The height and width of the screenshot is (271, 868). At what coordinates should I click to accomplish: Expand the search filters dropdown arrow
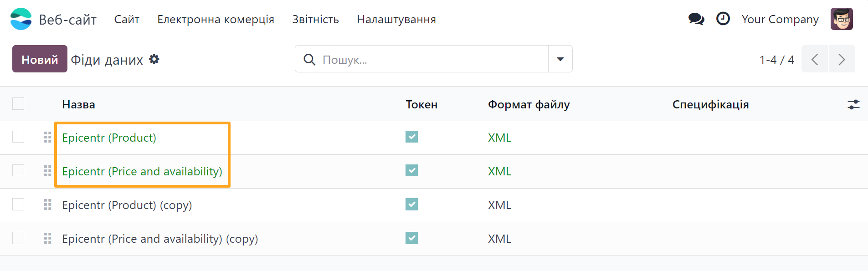[x=560, y=59]
